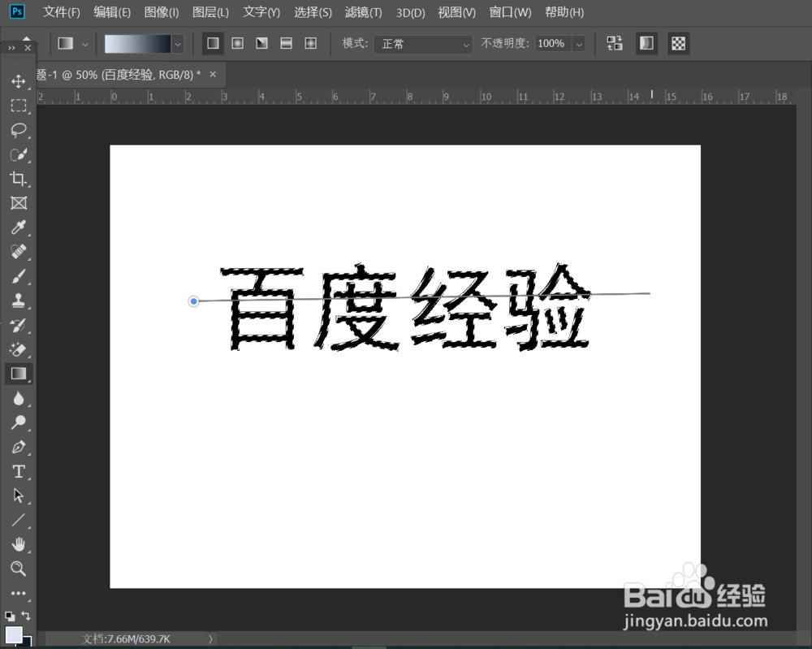The image size is (812, 649).
Task: Reset default foreground and background colors
Action: click(x=9, y=616)
